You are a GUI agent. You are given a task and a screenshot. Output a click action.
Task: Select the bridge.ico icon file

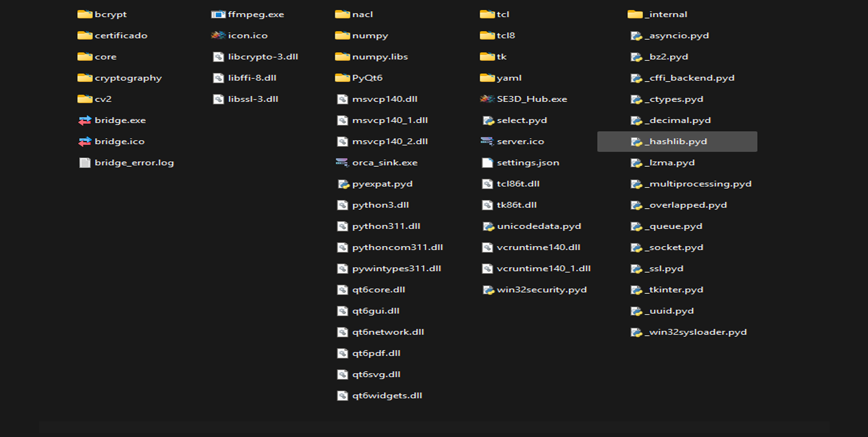[x=85, y=141]
